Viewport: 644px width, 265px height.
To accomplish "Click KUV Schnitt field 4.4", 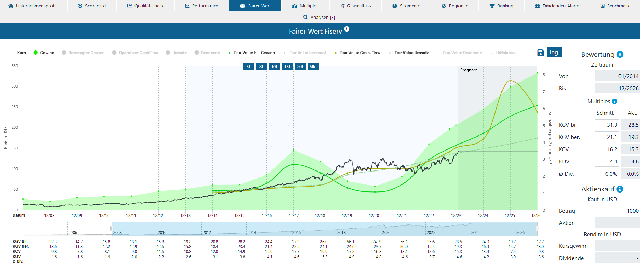I will 607,161.
